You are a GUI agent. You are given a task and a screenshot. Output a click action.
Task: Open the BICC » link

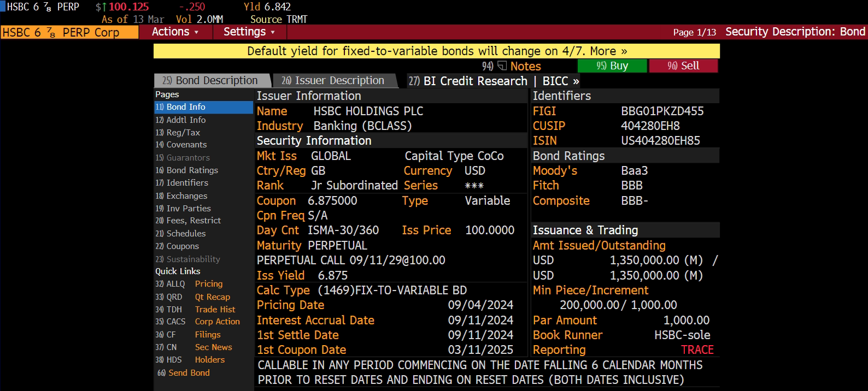(x=561, y=81)
